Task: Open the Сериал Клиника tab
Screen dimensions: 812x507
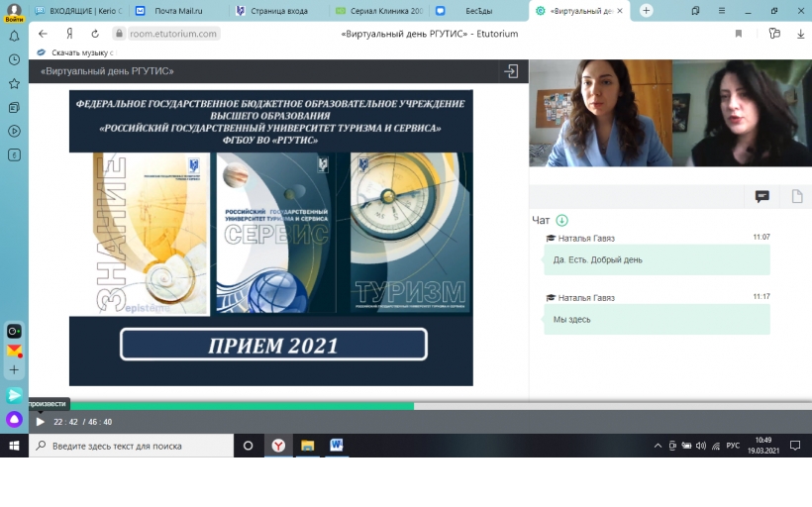Action: click(379, 11)
